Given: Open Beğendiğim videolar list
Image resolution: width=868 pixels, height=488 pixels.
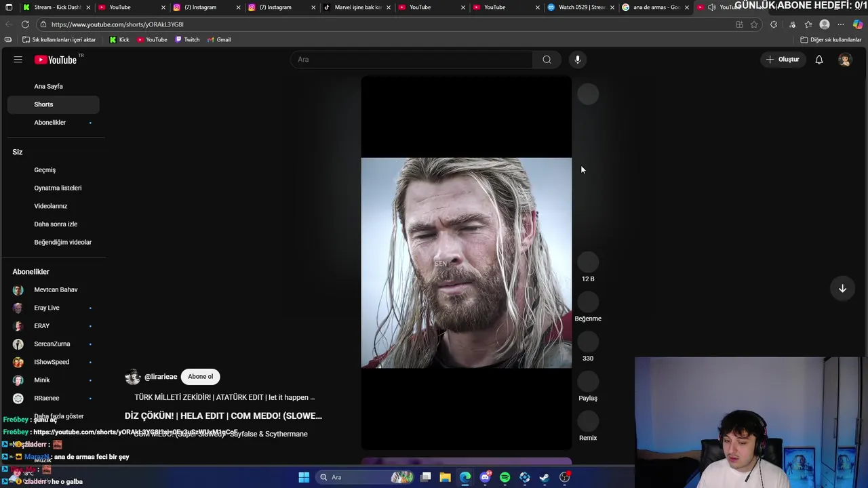Looking at the screenshot, I should tap(62, 243).
